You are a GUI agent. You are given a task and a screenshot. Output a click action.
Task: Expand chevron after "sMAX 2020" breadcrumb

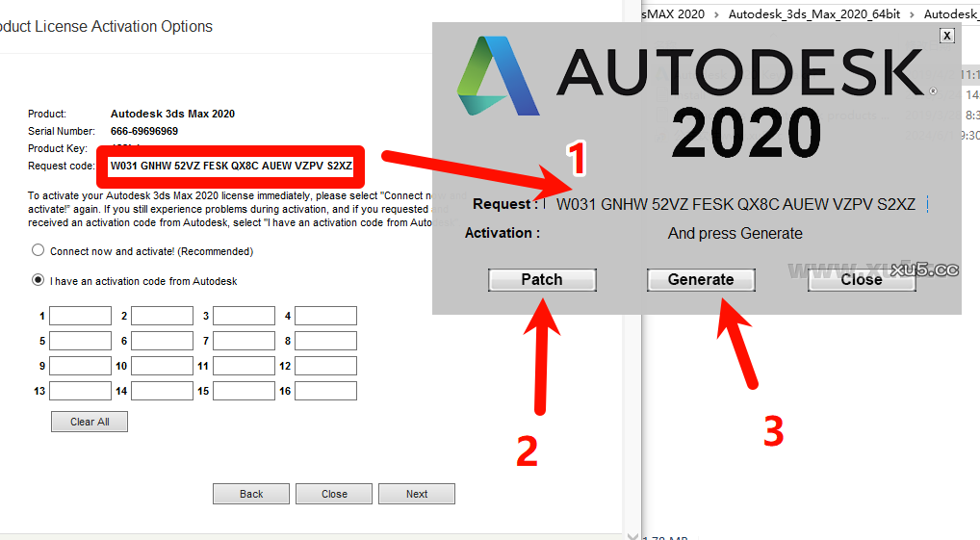pos(716,14)
